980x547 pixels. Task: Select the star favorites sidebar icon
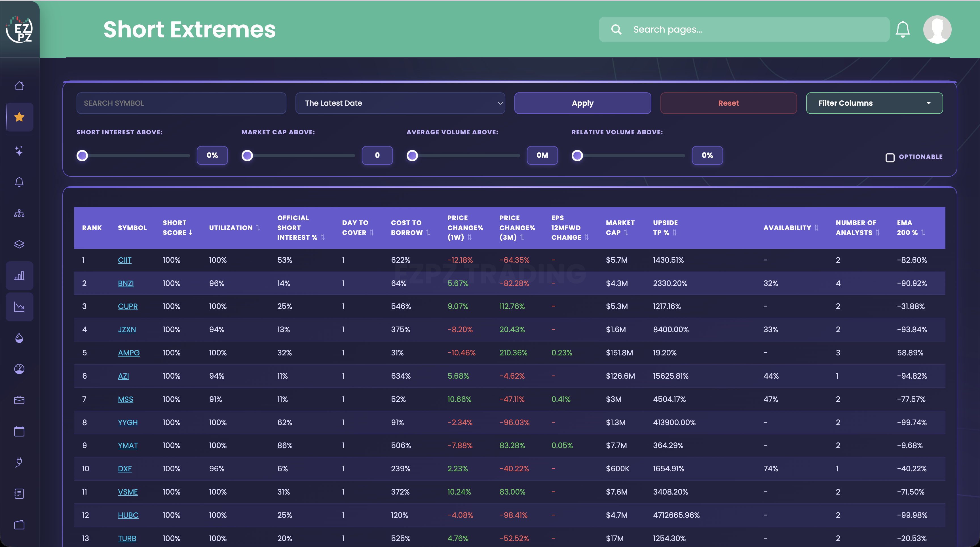coord(19,117)
